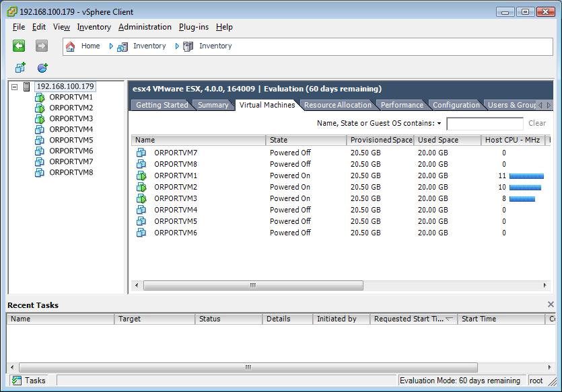Viewport: 562px width, 392px height.
Task: Select ORPORTVM1 powered-on icon in tree
Action: pos(40,97)
